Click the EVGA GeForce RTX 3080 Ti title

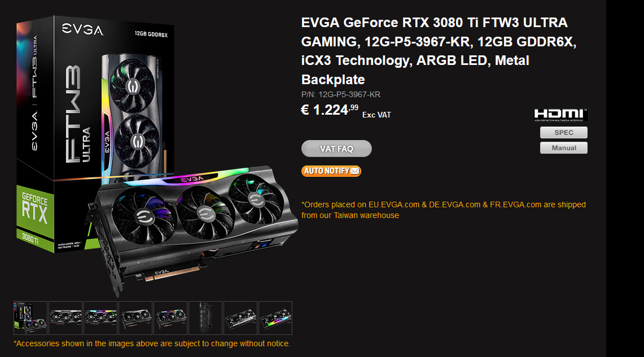(439, 51)
